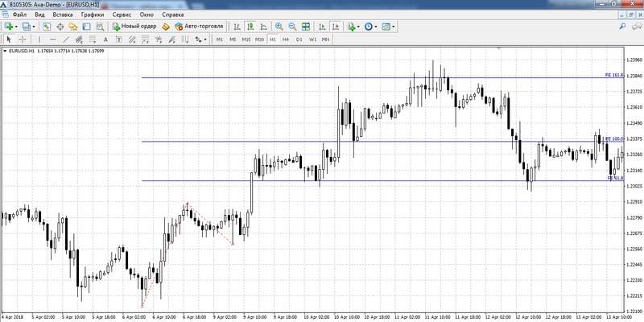Toggle the Авто-торговля button
Image resolution: width=644 pixels, height=322 pixels.
pos(199,27)
